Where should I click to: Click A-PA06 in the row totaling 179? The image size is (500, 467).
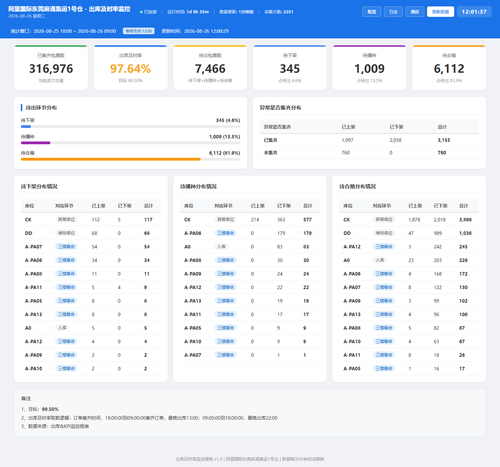(x=193, y=233)
